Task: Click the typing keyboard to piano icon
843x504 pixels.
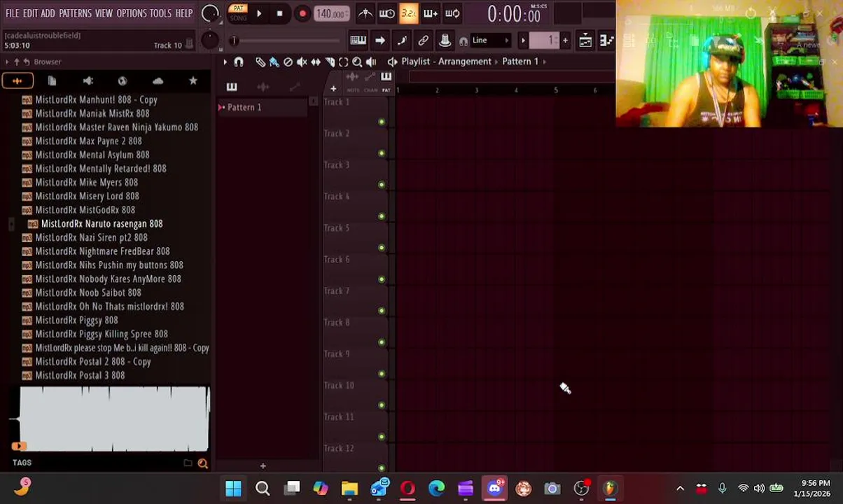Action: point(358,40)
